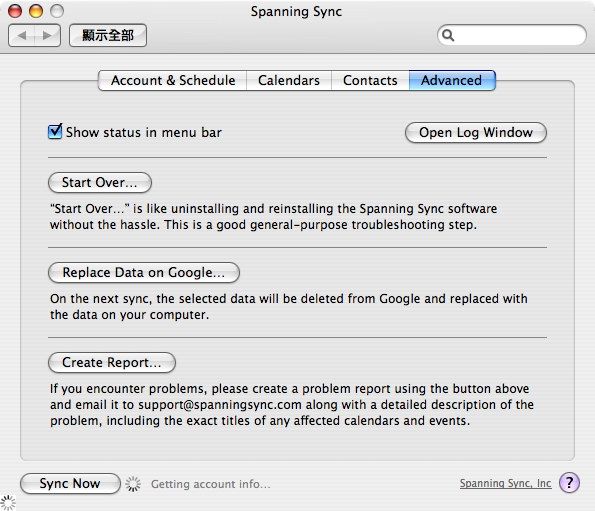The width and height of the screenshot is (595, 511).
Task: Click the search magnifying glass icon
Action: coord(448,35)
